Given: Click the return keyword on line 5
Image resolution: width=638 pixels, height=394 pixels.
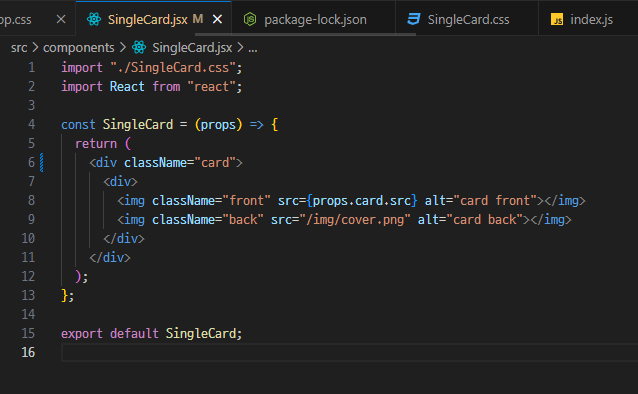Looking at the screenshot, I should click(x=96, y=144).
